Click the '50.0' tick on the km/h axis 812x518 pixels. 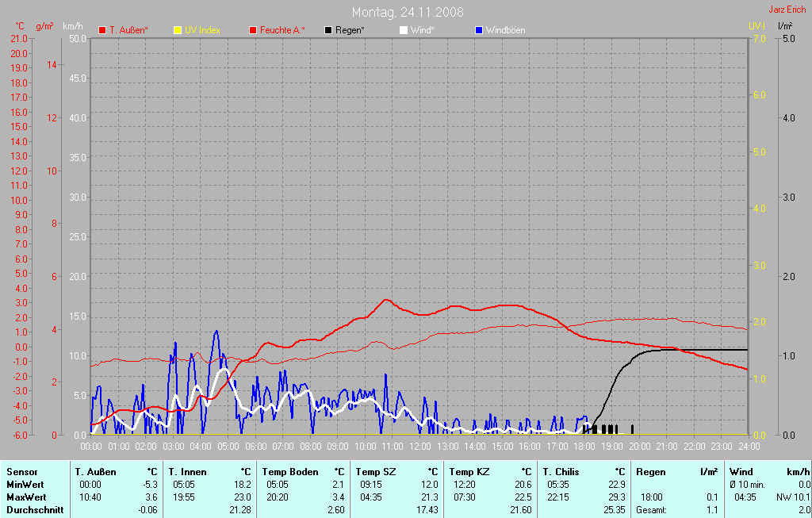tap(78, 39)
